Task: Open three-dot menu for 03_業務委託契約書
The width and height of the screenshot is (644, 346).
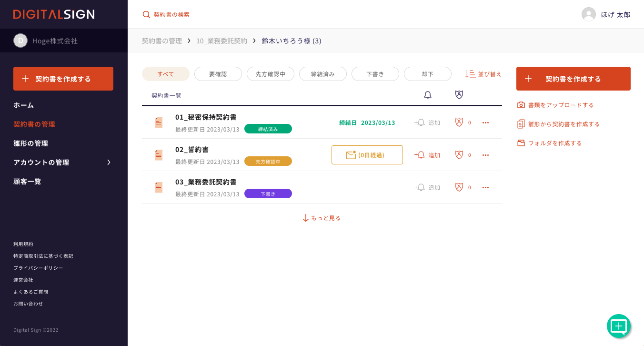Action: (485, 187)
